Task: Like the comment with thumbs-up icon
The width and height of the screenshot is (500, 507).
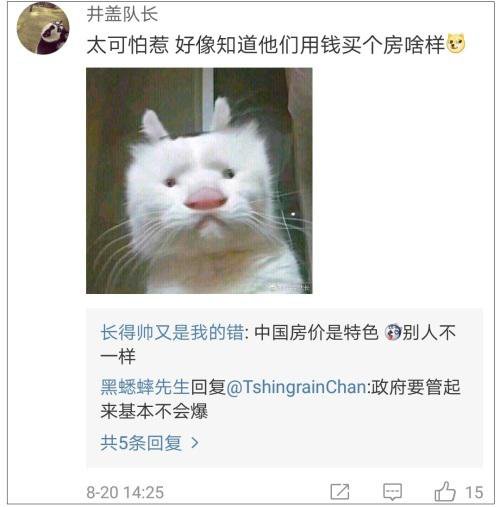Action: click(445, 491)
